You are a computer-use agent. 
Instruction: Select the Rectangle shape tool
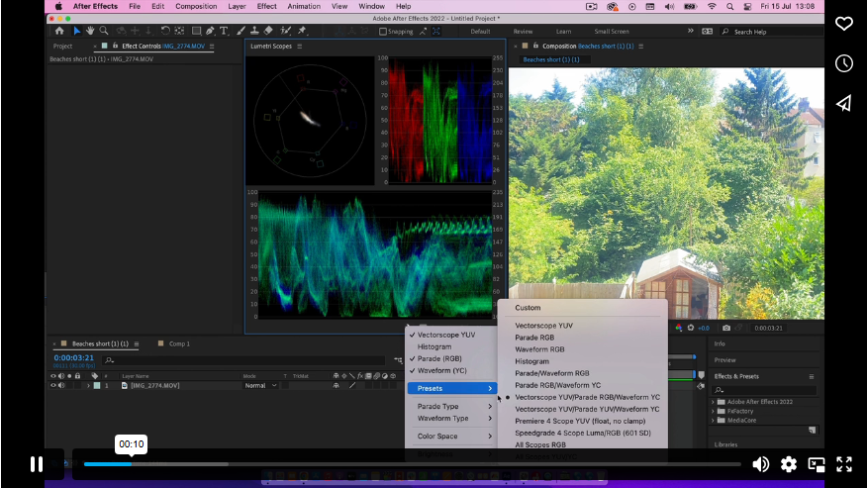point(196,31)
